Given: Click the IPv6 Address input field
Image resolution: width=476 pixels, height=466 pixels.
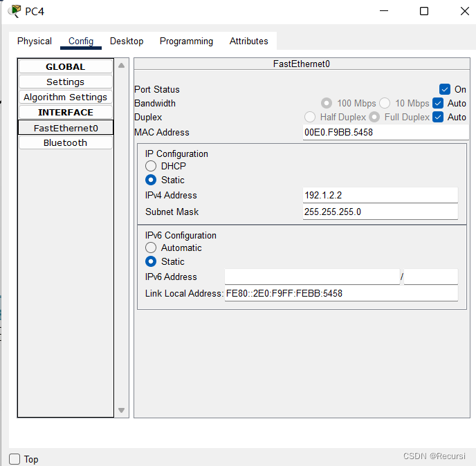Looking at the screenshot, I should pyautogui.click(x=312, y=277).
